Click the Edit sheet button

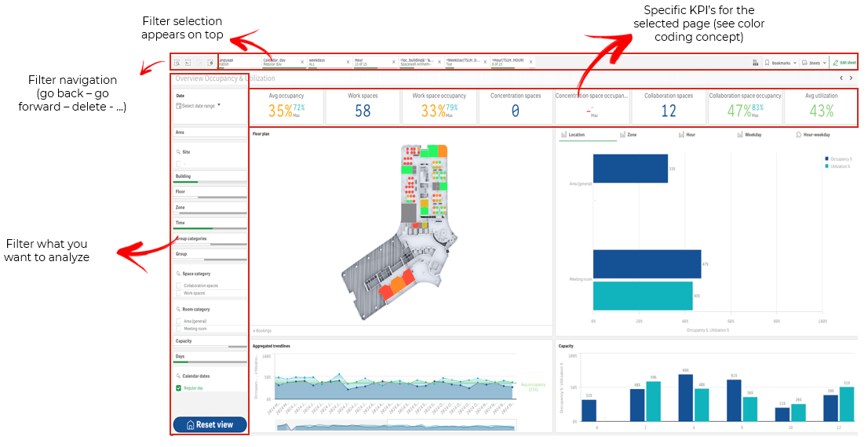[x=844, y=63]
